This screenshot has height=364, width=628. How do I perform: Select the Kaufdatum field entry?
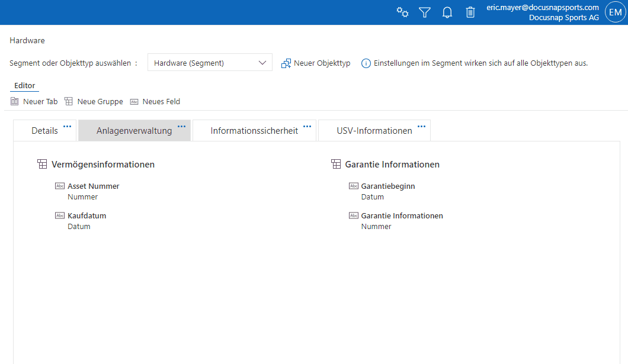pyautogui.click(x=86, y=216)
